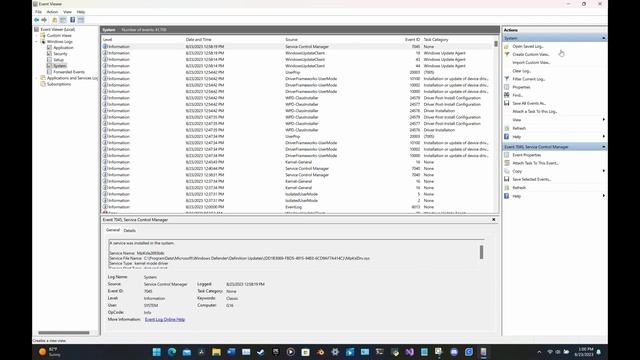Viewport: 640px width, 360px height.
Task: Show hidden system tray icons chevron
Action: (x=539, y=352)
